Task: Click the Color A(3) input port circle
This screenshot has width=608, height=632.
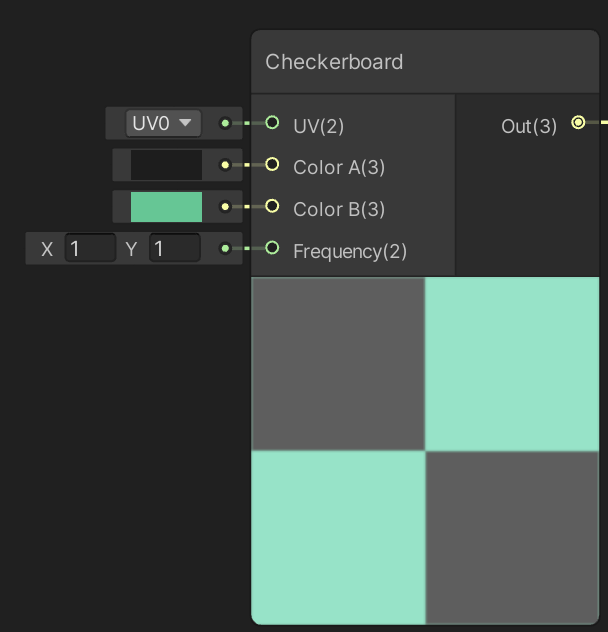Action: (272, 164)
